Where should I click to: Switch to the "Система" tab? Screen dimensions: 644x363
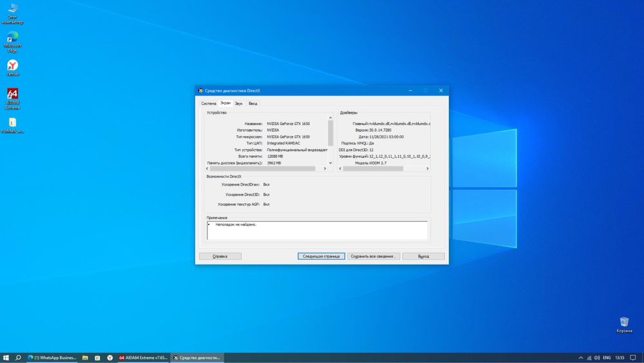(209, 104)
